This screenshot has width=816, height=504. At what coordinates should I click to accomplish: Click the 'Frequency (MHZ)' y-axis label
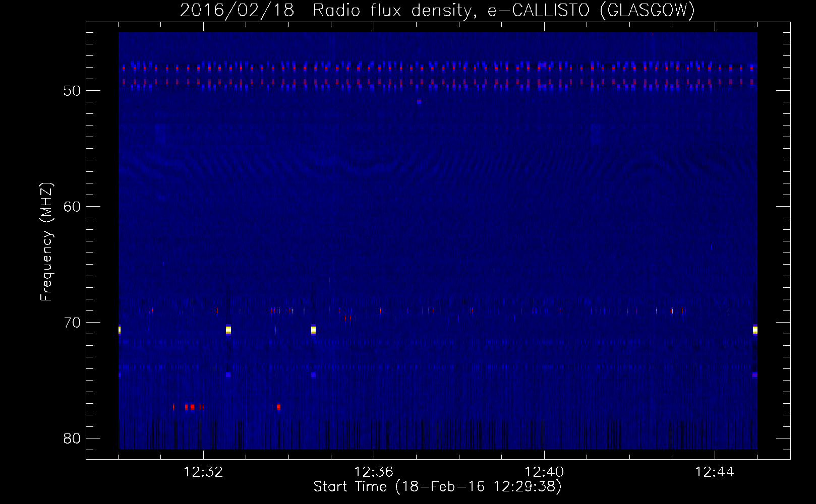point(46,242)
